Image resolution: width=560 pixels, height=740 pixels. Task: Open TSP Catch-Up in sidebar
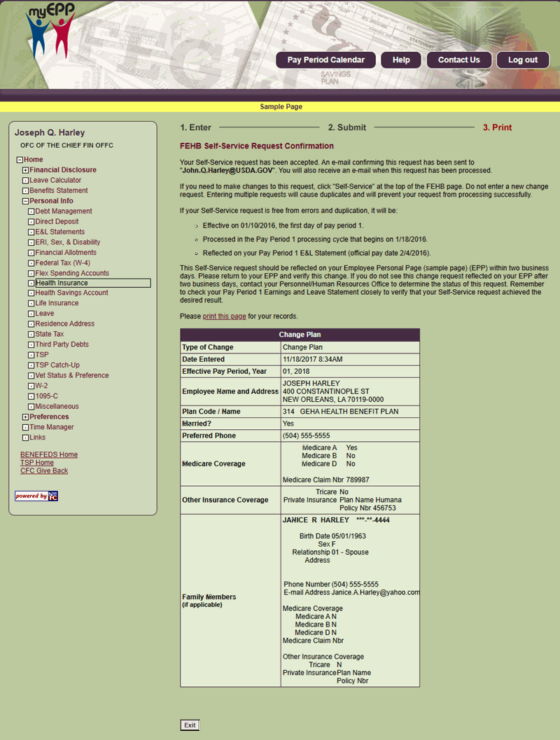pos(57,365)
